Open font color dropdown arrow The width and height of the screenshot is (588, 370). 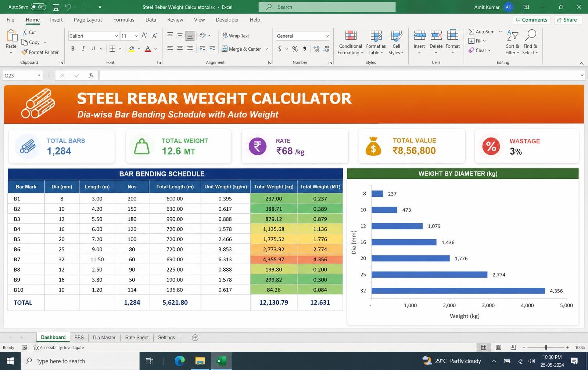click(155, 48)
